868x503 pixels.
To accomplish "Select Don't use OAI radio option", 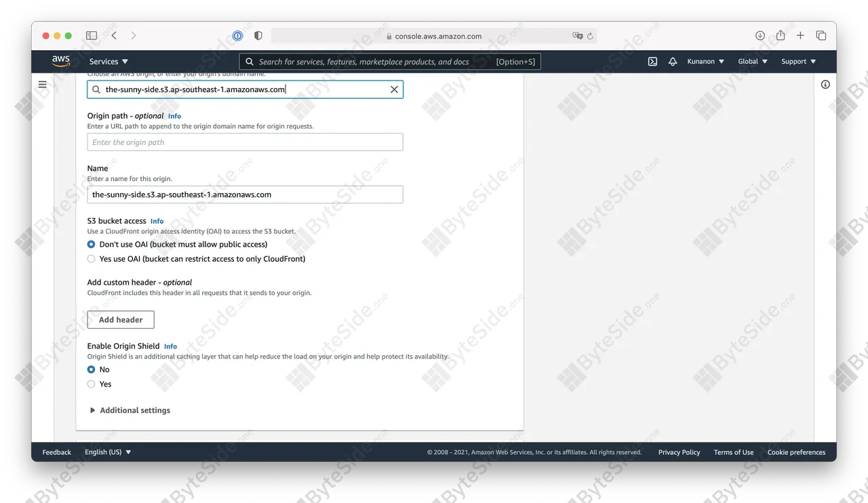I will pyautogui.click(x=92, y=244).
